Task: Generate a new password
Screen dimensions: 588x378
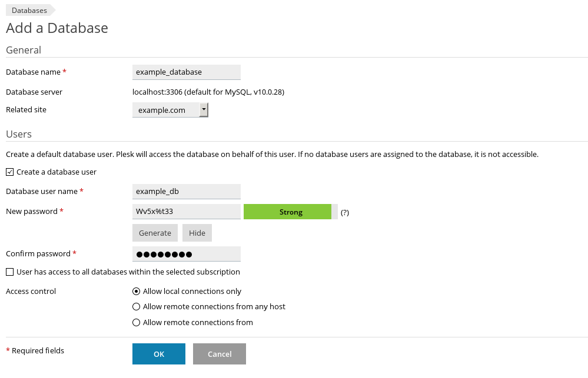Action: (155, 233)
